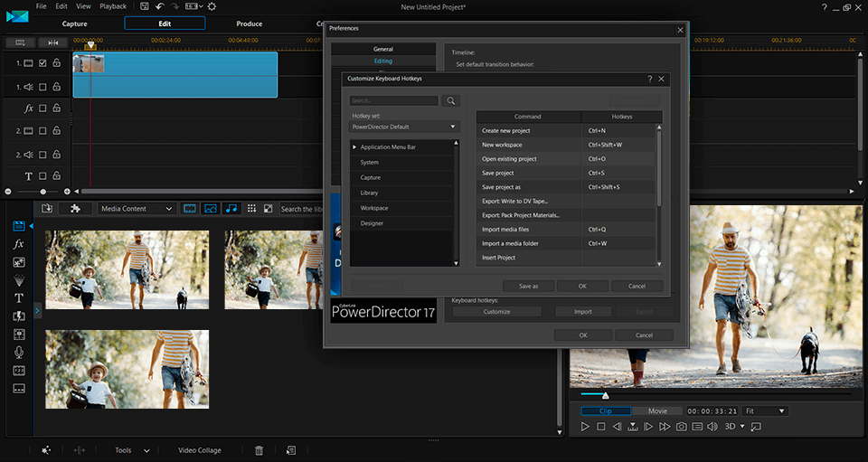Open the Chapter Room icon

point(19,371)
